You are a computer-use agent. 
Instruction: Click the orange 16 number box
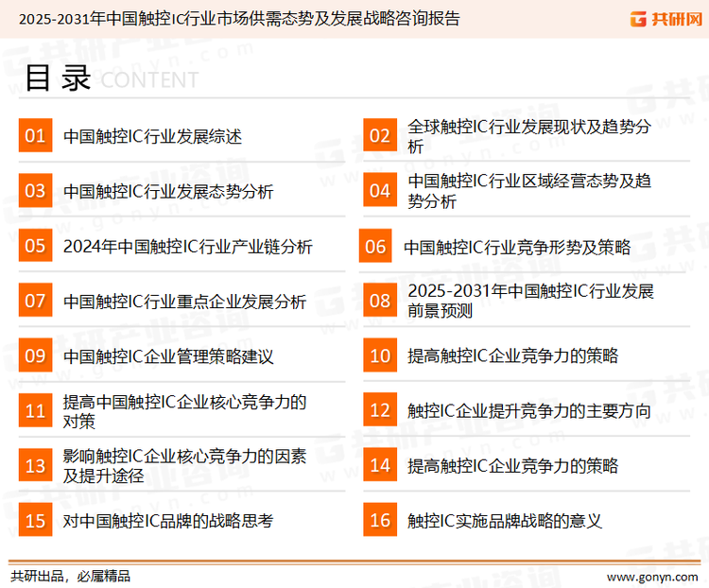tap(380, 520)
